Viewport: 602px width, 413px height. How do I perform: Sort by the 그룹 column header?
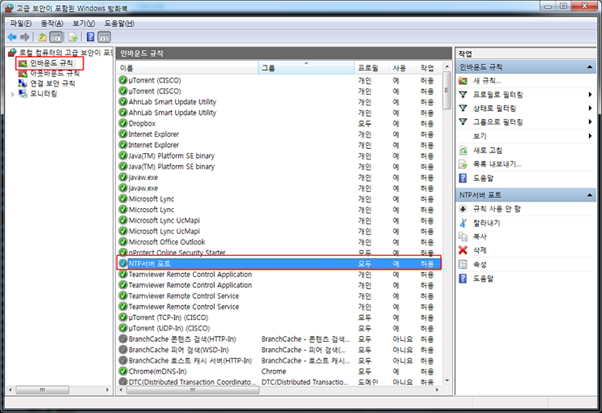[x=306, y=68]
